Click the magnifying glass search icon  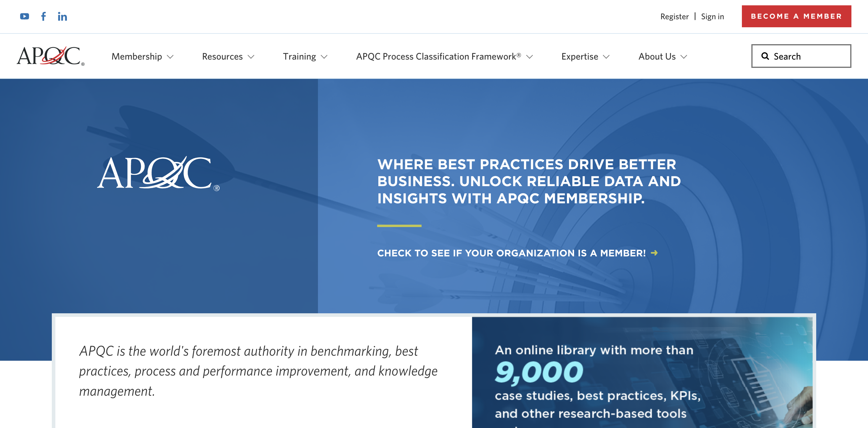(765, 56)
